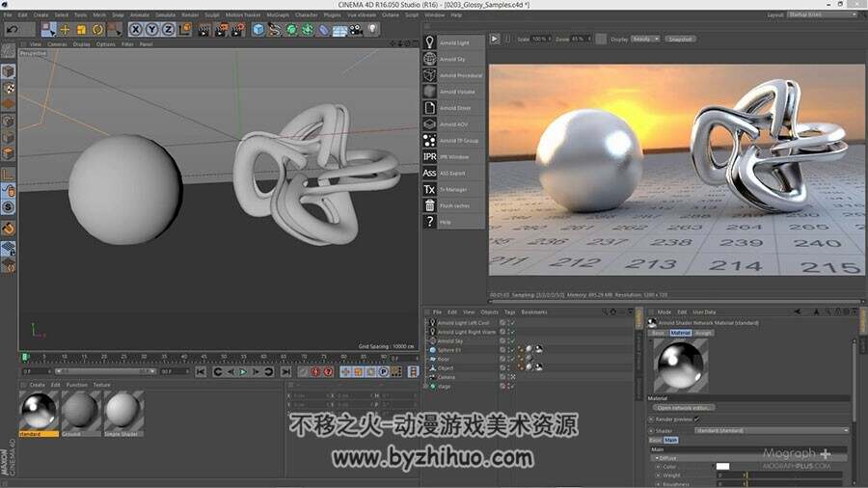The image size is (868, 488).
Task: Jump to the end of the timeline
Action: pyautogui.click(x=285, y=372)
